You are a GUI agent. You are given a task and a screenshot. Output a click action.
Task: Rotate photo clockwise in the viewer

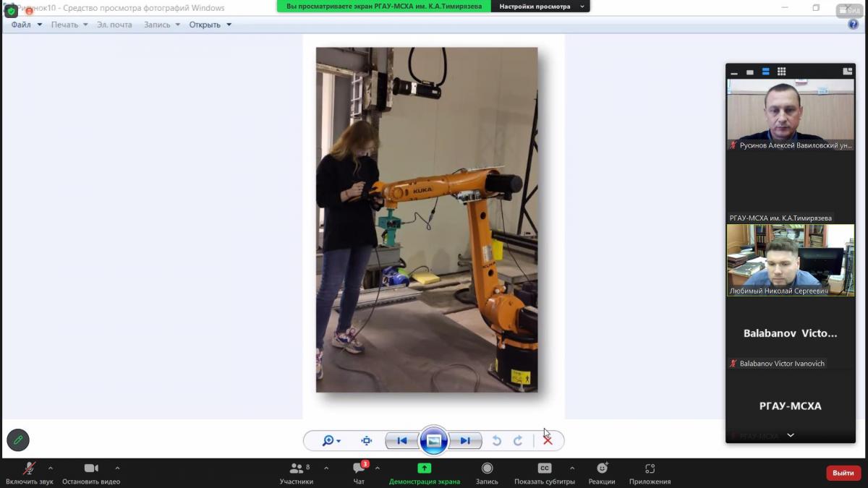(x=518, y=440)
